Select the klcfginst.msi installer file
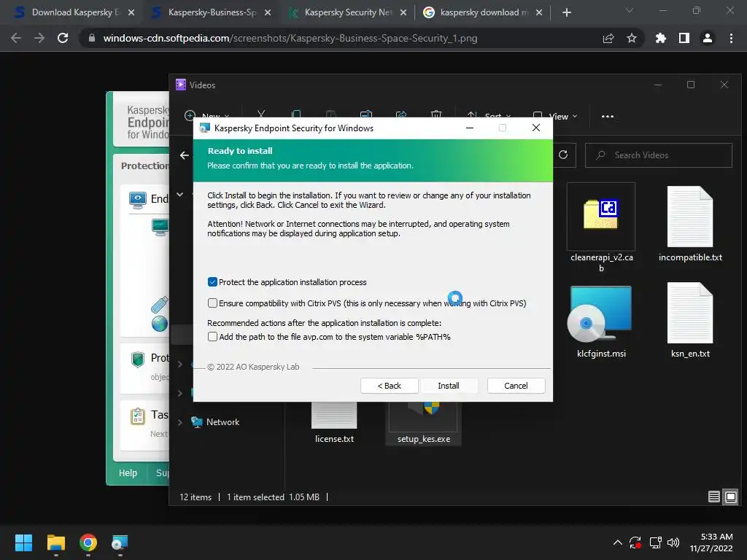Screen dimensions: 747x560 click(x=601, y=322)
